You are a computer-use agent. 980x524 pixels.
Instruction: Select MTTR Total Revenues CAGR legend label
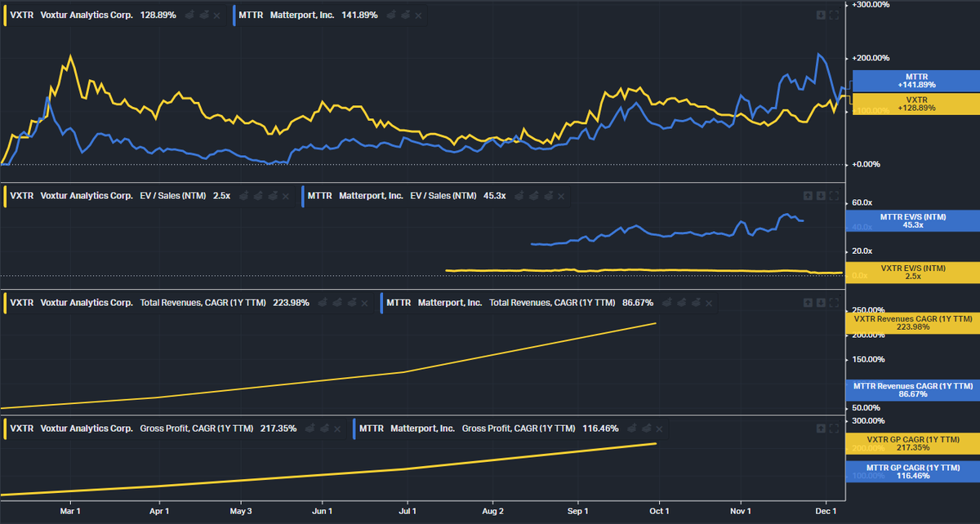point(519,303)
